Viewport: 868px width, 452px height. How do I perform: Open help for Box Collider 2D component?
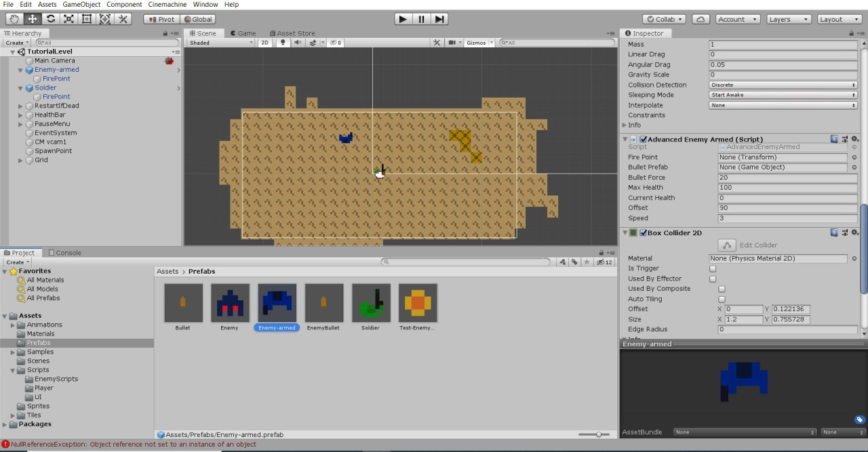(835, 232)
